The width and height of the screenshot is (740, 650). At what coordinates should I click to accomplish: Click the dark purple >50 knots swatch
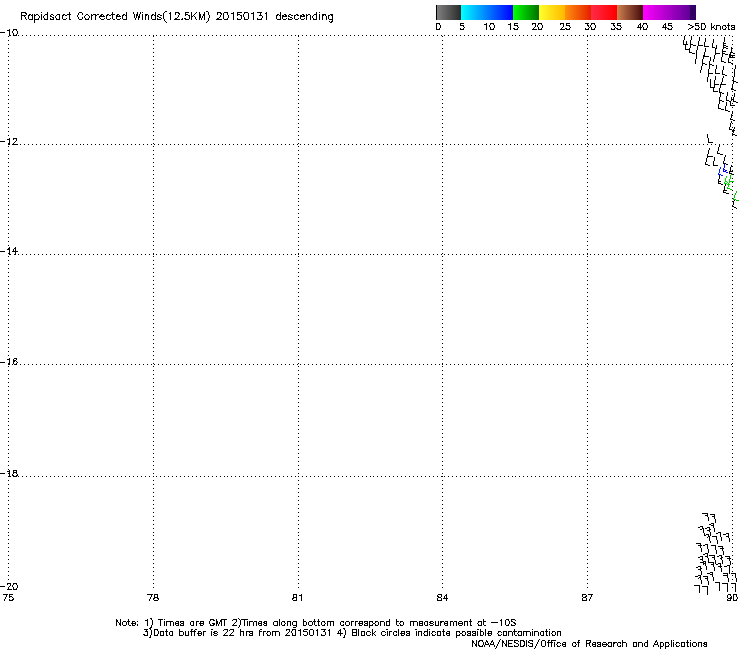click(693, 12)
